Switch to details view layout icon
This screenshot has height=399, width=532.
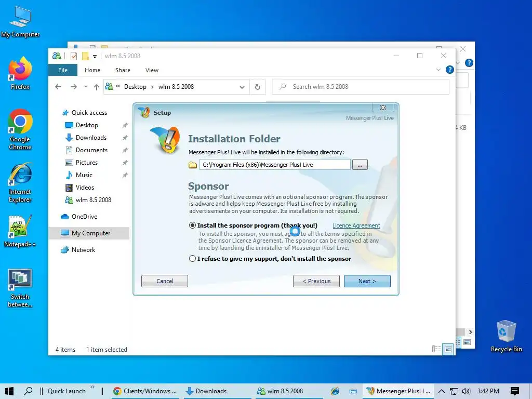click(436, 349)
